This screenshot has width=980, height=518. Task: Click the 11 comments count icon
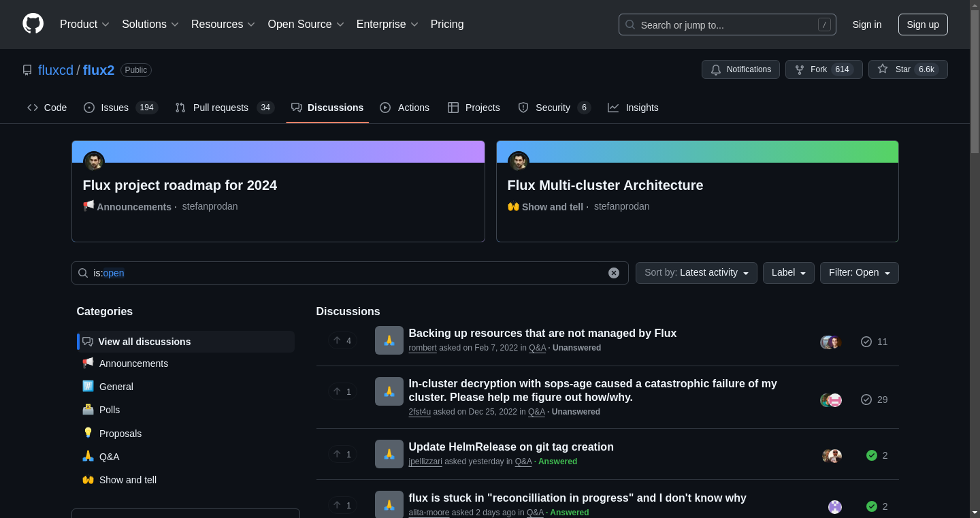[874, 342]
